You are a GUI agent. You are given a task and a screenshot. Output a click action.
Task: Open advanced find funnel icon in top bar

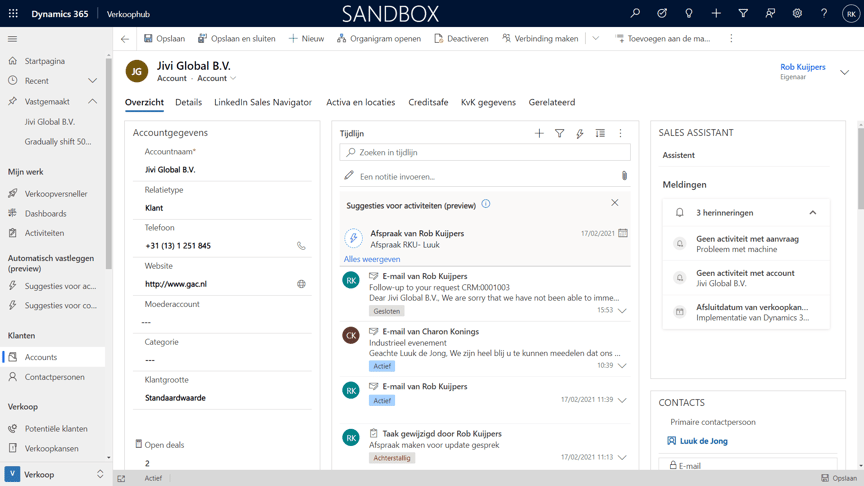(x=743, y=13)
